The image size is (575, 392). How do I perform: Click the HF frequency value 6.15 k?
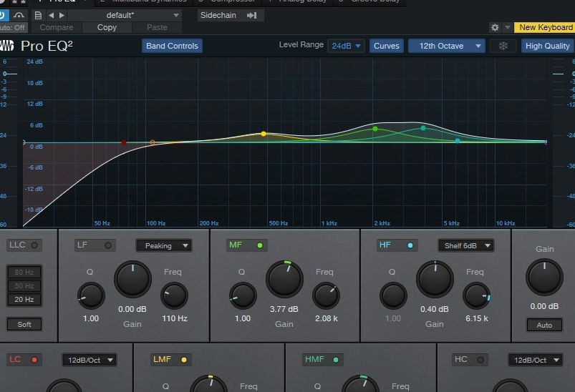tap(477, 319)
